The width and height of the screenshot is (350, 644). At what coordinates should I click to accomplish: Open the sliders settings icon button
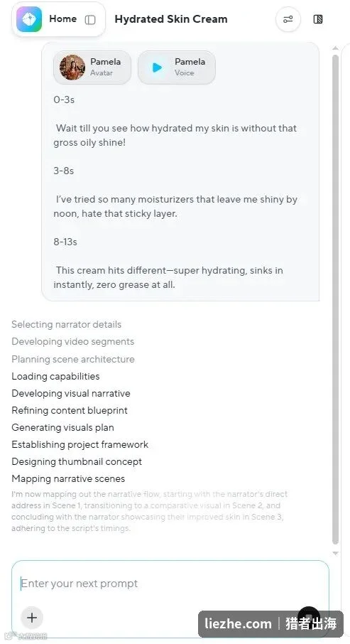click(288, 19)
